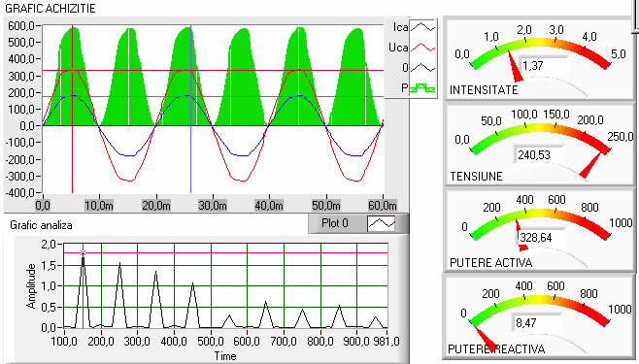Click the Ica plot legend sample
Image resolution: width=639 pixels, height=364 pixels.
point(422,27)
